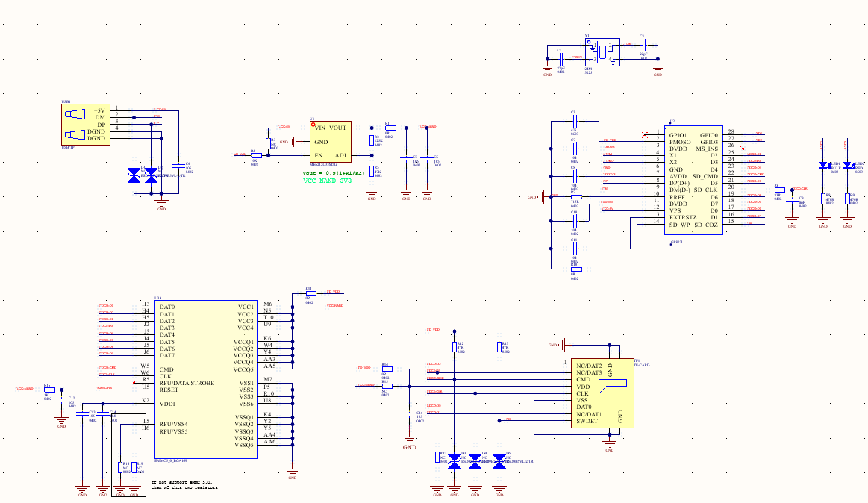Click the VCCQ5 pin label on eMMC
This screenshot has width=868, height=503.
(243, 369)
